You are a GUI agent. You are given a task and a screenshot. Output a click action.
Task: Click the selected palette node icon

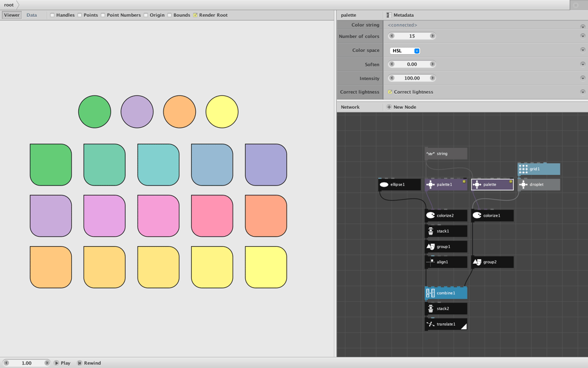pos(477,184)
